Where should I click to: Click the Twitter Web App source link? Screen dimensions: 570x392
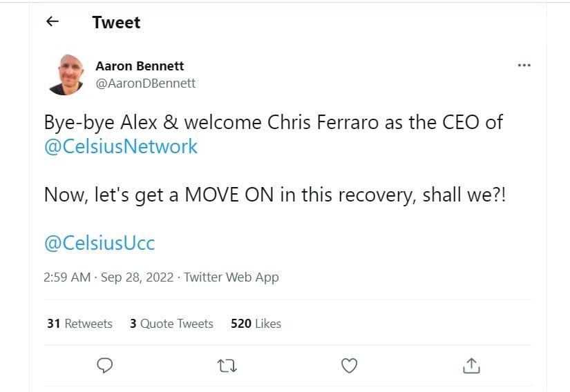pyautogui.click(x=231, y=277)
